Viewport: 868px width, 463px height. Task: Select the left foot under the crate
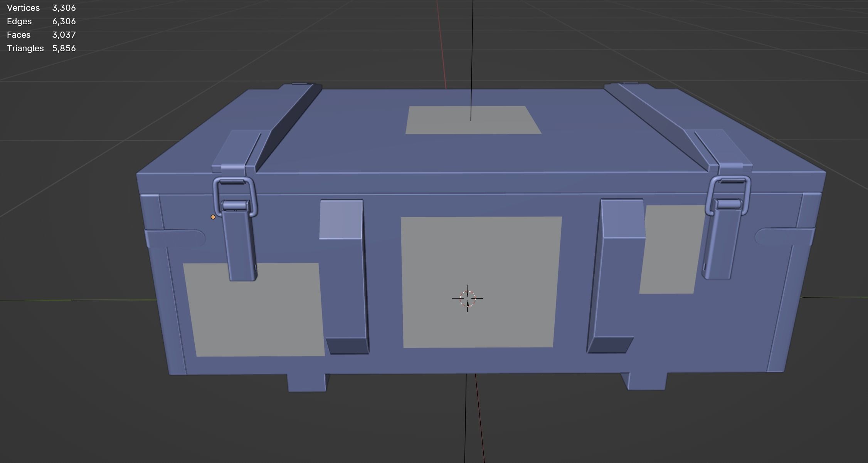click(307, 382)
